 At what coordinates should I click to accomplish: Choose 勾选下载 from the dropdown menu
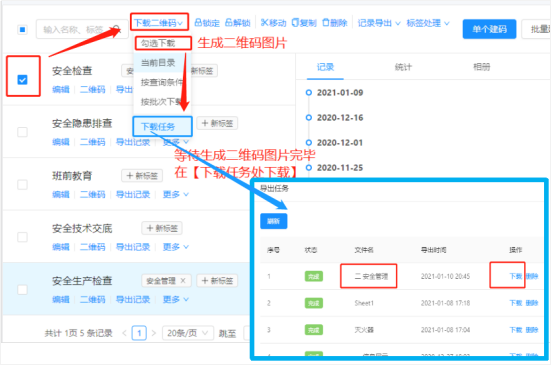pos(158,43)
